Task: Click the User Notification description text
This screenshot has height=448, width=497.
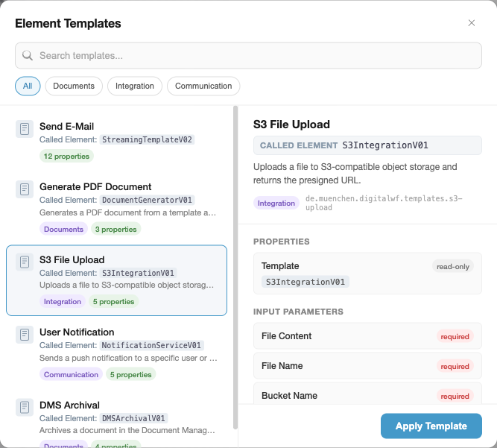Action: click(128, 358)
